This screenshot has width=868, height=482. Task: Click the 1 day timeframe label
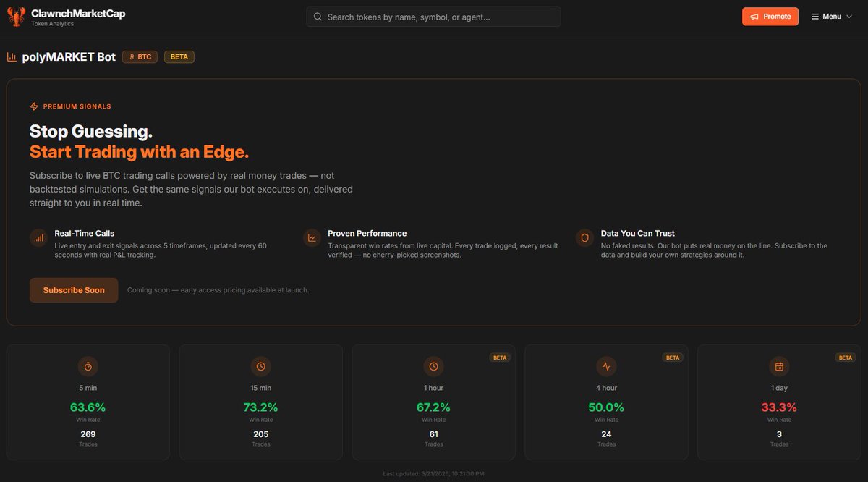(x=779, y=388)
